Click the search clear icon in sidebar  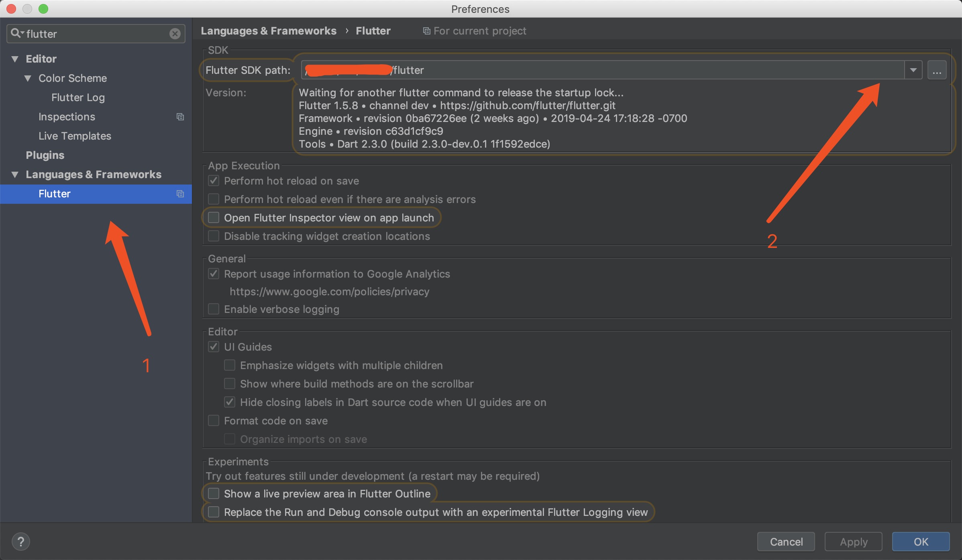click(176, 32)
